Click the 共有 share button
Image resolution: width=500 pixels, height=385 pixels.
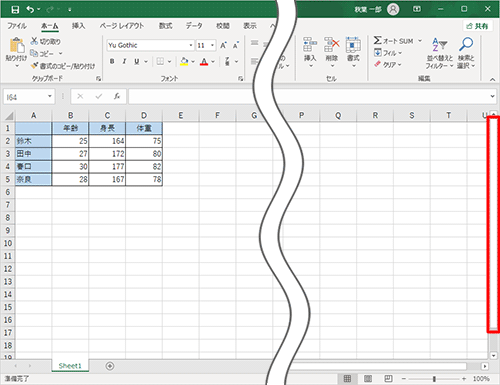pos(478,26)
